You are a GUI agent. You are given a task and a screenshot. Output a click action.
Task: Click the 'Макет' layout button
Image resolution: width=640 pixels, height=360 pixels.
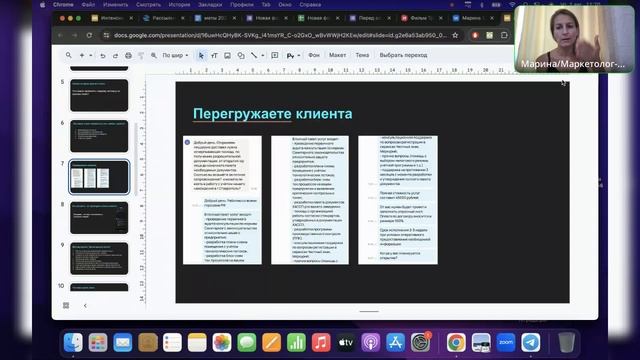338,55
